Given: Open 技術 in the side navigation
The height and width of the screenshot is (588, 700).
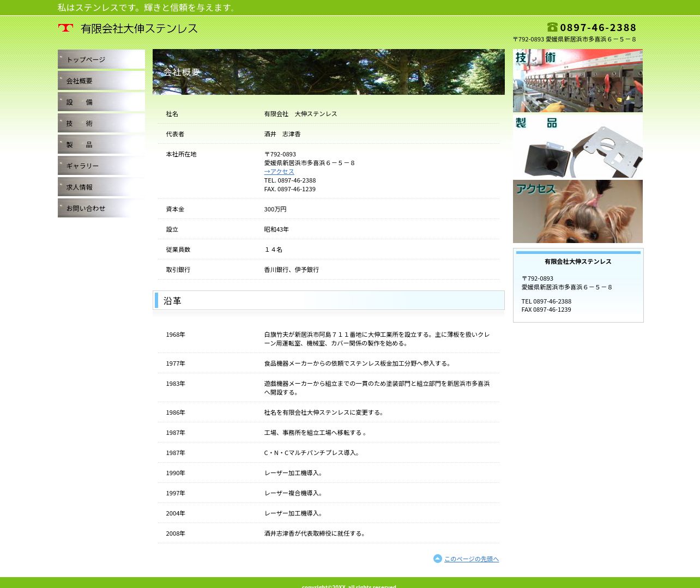Looking at the screenshot, I should coord(101,123).
